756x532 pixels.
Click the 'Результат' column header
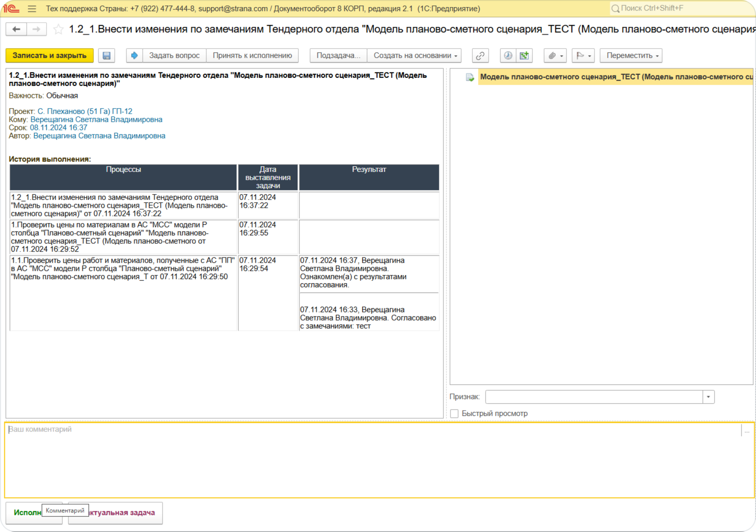tap(369, 177)
